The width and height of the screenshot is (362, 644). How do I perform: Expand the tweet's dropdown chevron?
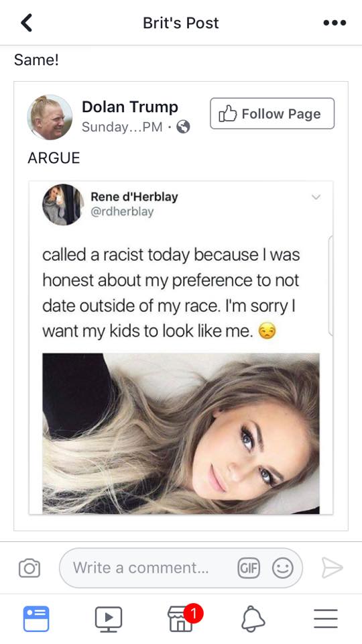tap(316, 197)
